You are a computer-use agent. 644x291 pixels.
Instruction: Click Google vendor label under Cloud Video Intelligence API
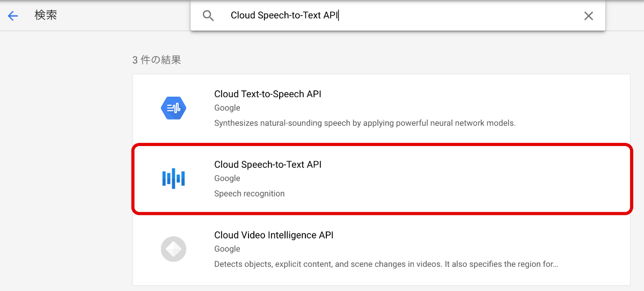point(227,249)
